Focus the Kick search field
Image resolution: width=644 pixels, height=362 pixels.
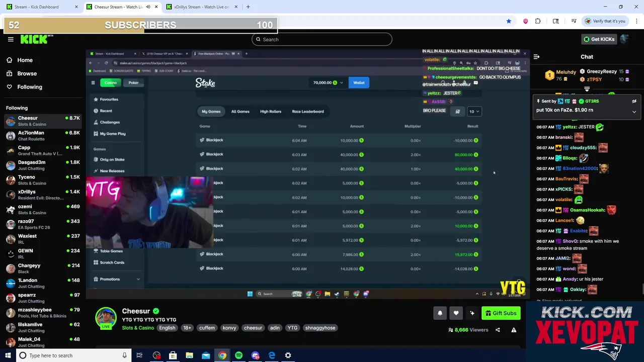pos(322,39)
